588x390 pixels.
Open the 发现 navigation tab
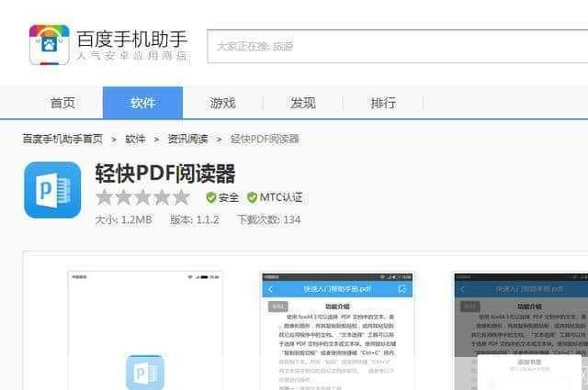(302, 103)
